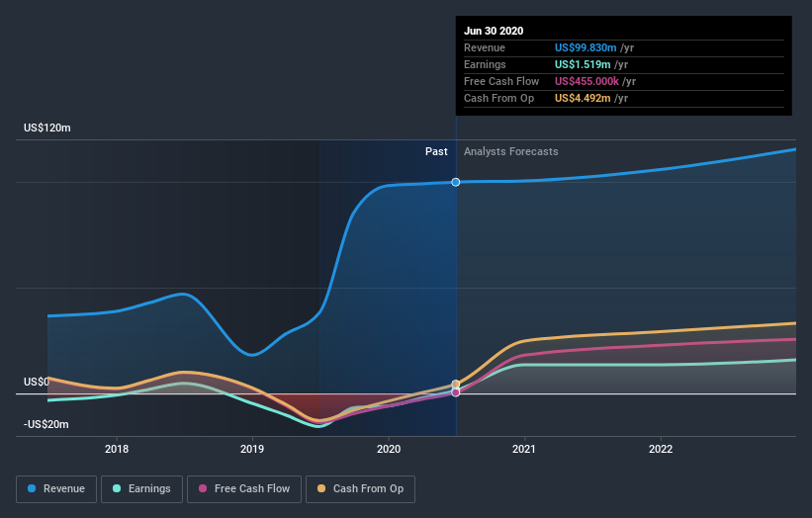Click the Cash From Op label in tooltip

pyautogui.click(x=498, y=98)
